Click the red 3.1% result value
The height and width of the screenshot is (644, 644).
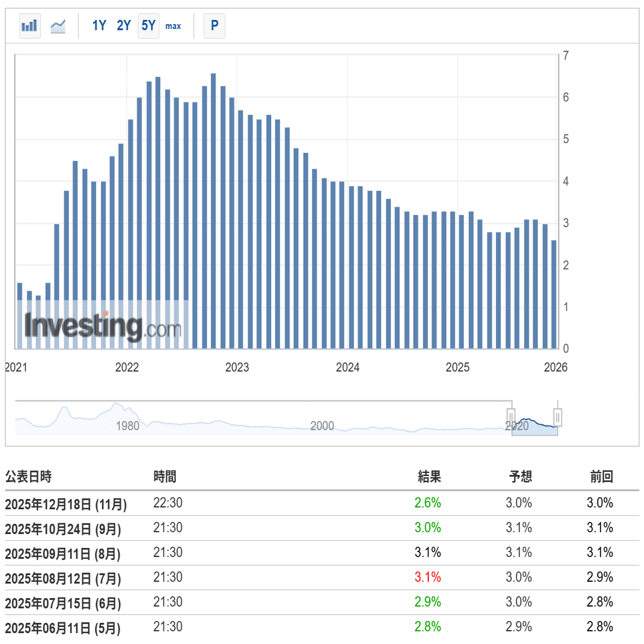click(428, 578)
